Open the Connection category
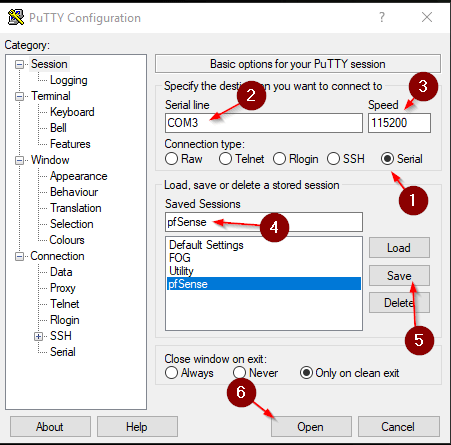 click(x=57, y=256)
